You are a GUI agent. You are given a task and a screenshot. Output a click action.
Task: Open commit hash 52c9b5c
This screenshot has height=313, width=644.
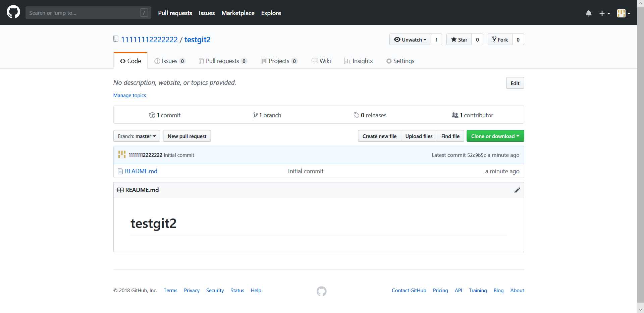pos(476,155)
